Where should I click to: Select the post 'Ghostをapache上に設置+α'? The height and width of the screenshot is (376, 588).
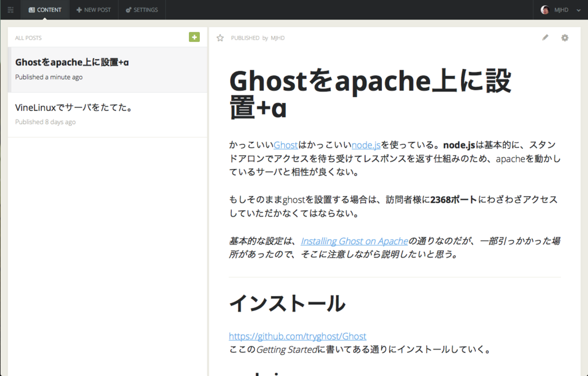click(107, 70)
